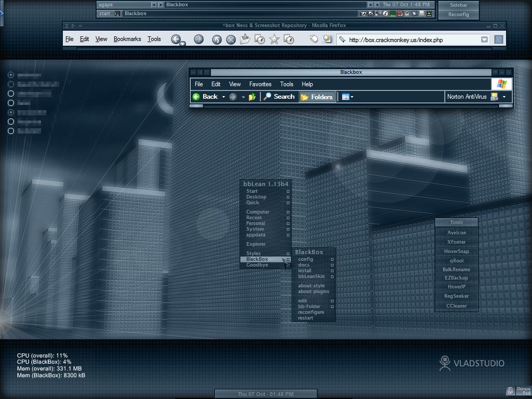Expand the Computer submenu in bbLean menu
This screenshot has height=399, width=532.
coord(265,212)
